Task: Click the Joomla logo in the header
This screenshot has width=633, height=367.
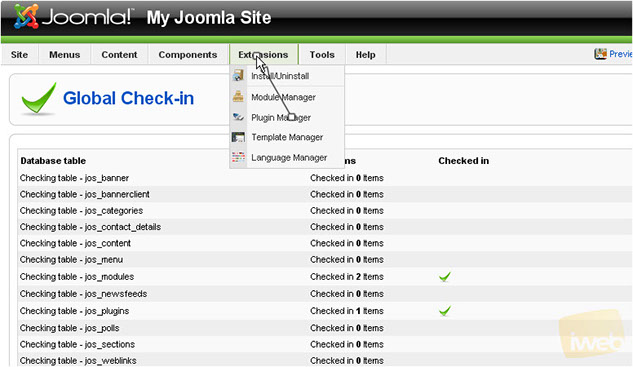Action: click(x=73, y=17)
